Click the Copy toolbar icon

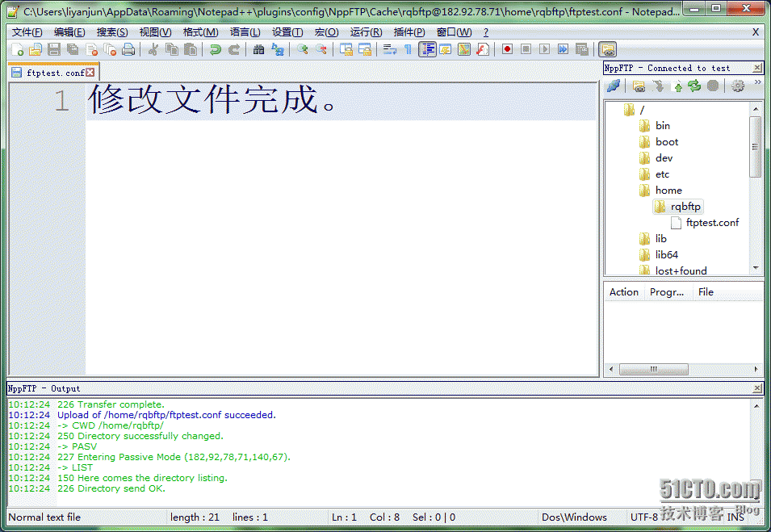coord(172,50)
